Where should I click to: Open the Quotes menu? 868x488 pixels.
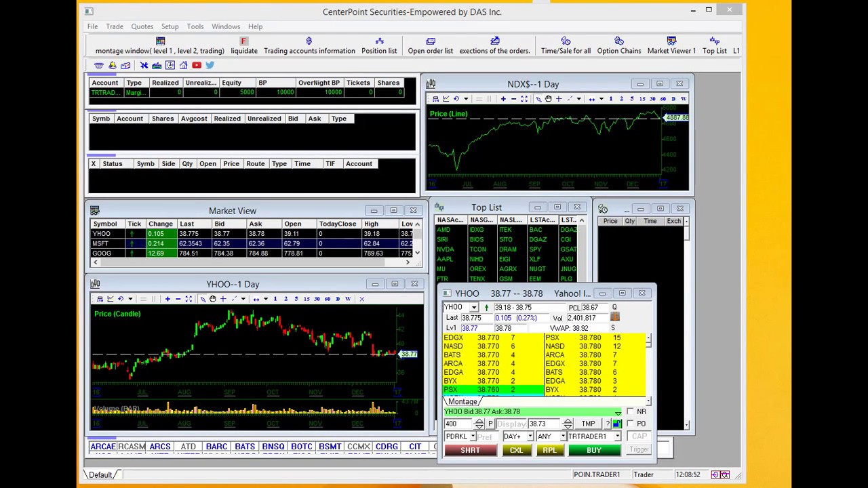(142, 26)
